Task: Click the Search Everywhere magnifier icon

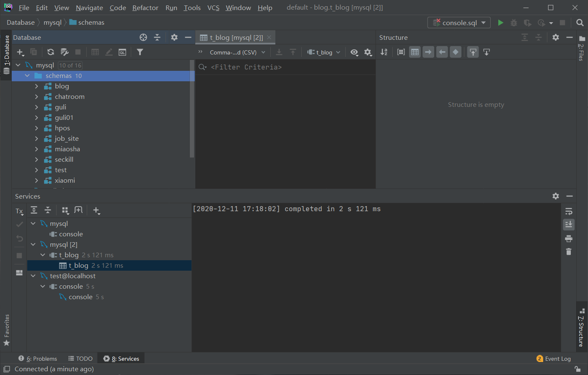Action: coord(580,23)
